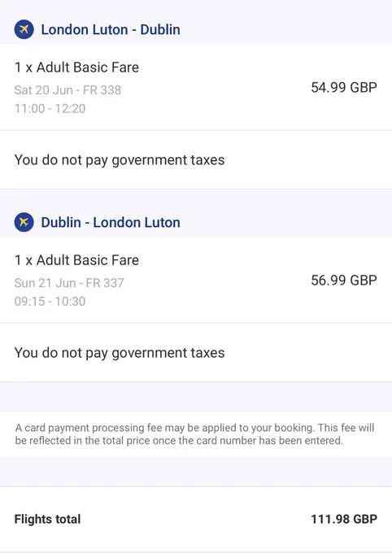Click the 09:15 - 10:30 flight time
Viewport: 392px width, 553px height.
pyautogui.click(x=50, y=301)
